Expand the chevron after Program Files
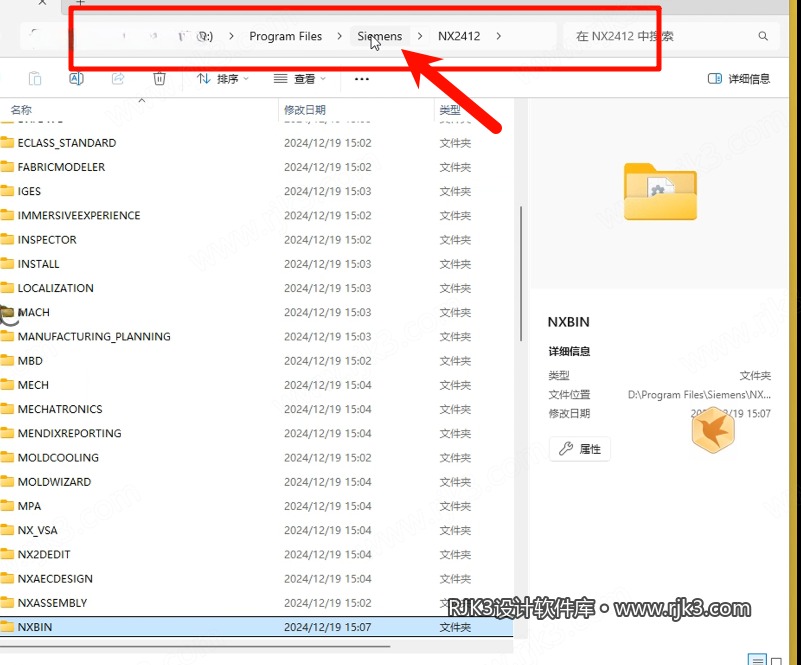The image size is (801, 665). pos(339,36)
